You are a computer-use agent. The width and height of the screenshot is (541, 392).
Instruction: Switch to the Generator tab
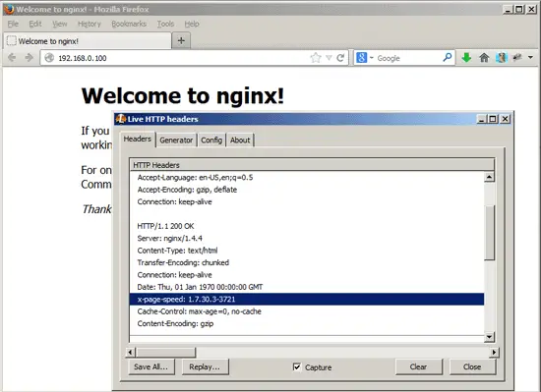tap(176, 140)
